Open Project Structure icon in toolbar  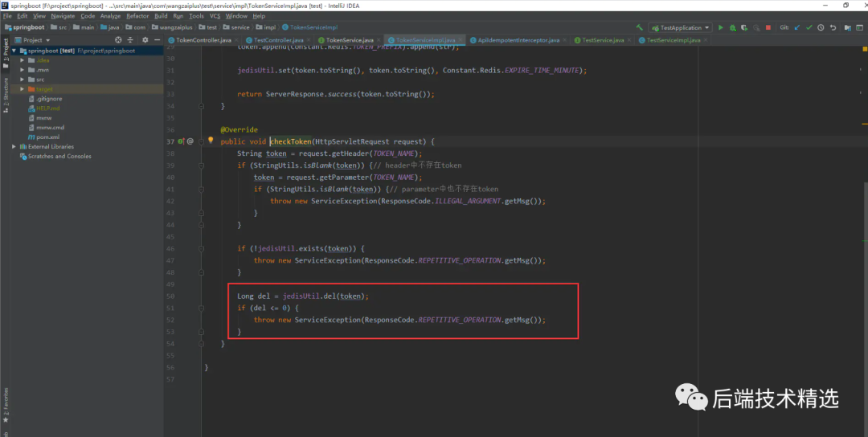(848, 27)
